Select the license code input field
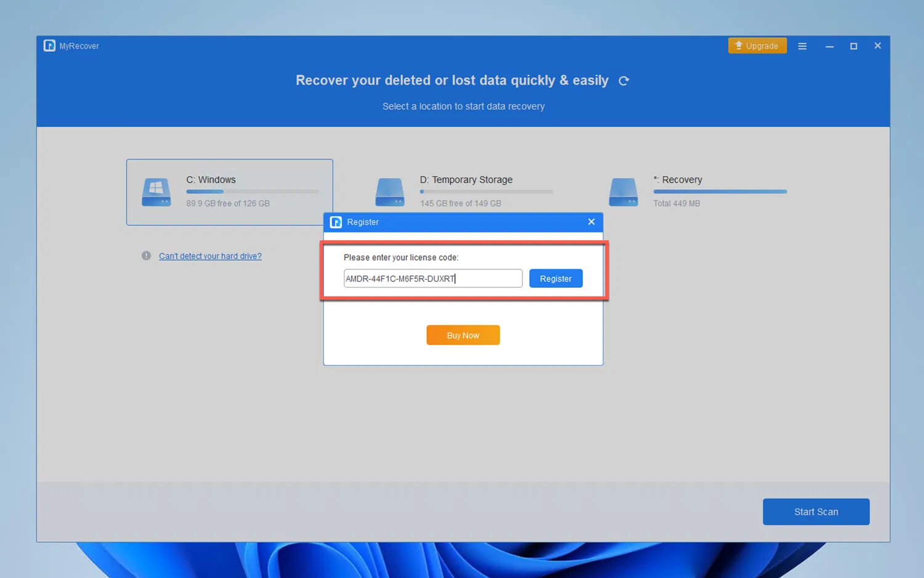924x578 pixels. click(432, 278)
